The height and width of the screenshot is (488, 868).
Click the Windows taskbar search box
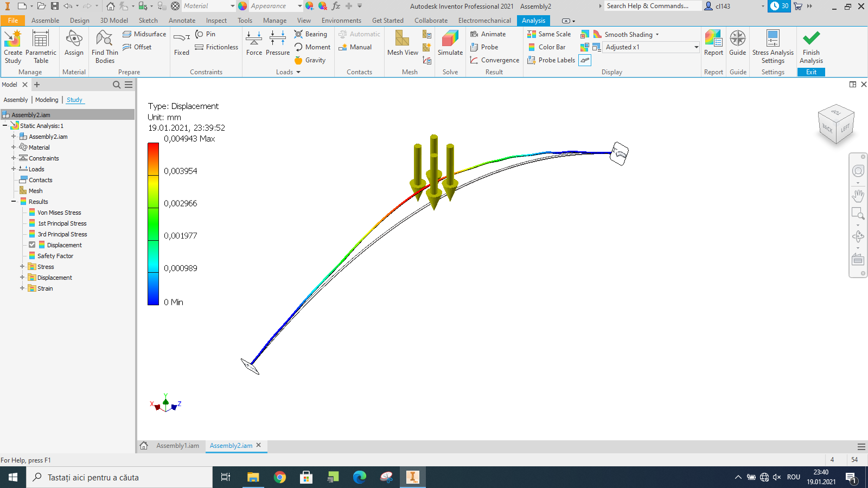[x=119, y=477]
